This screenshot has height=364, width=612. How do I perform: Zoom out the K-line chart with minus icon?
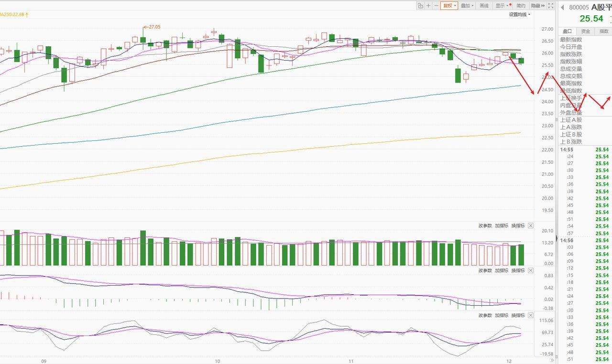(436, 6)
